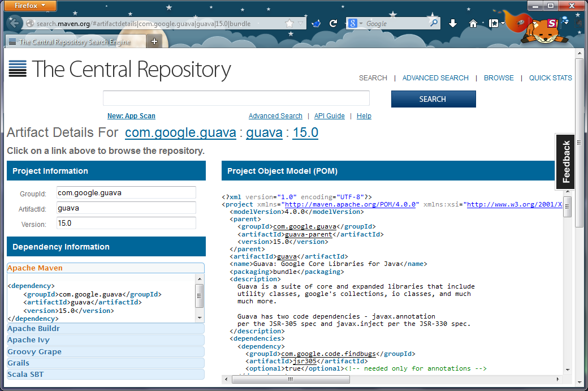Click the Central Repository striped logo
Viewport: 588px width, 391px height.
coord(18,68)
